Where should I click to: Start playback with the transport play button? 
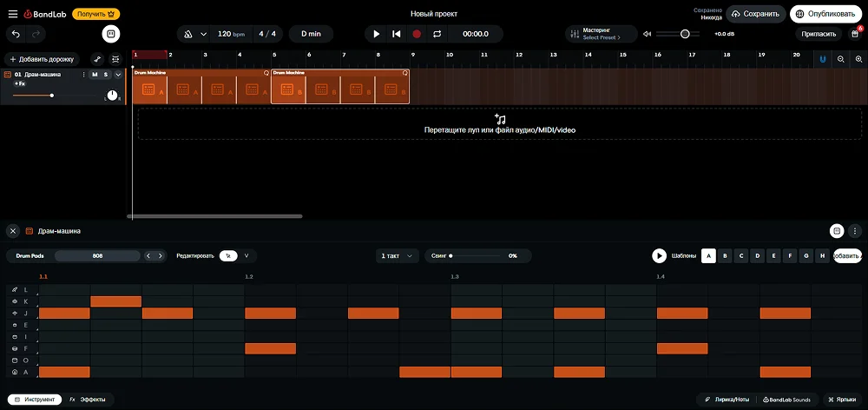377,34
